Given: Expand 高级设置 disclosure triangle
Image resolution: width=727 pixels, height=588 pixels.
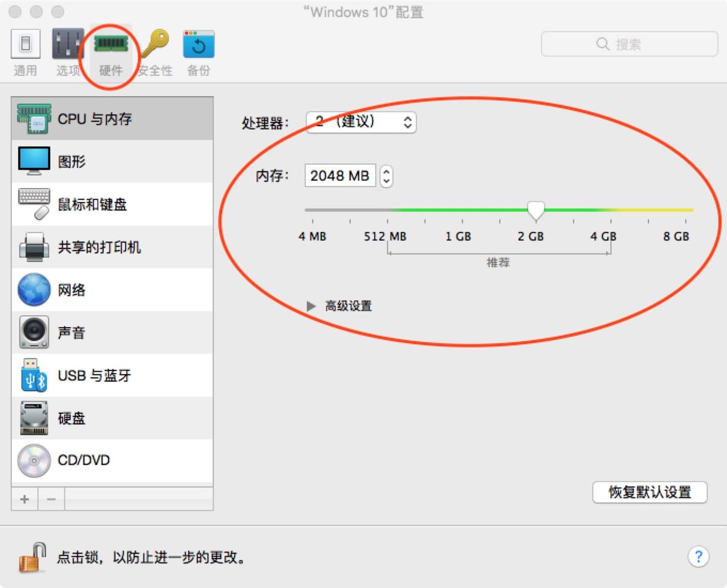Looking at the screenshot, I should (x=311, y=306).
